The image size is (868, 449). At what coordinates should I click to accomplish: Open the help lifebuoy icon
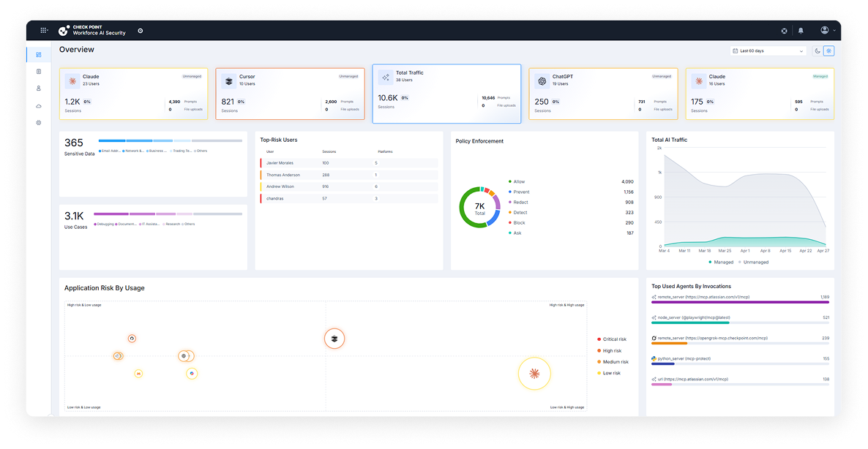[x=784, y=31]
